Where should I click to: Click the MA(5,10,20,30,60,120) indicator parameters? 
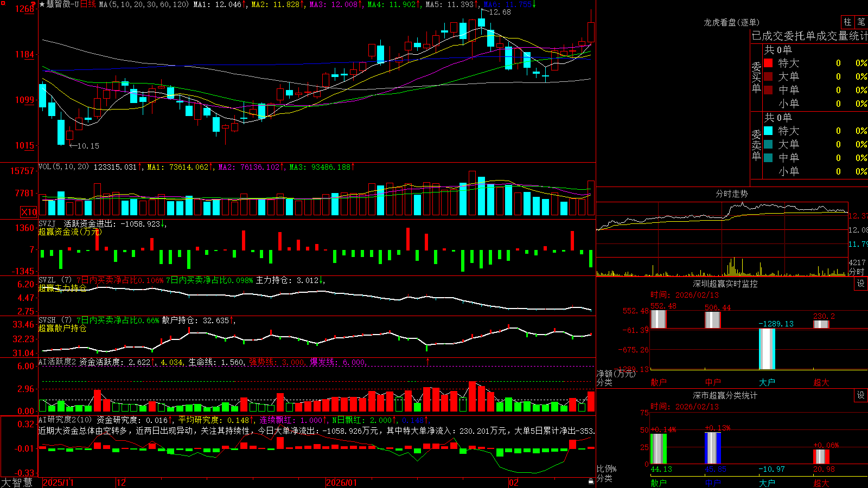(144, 4)
